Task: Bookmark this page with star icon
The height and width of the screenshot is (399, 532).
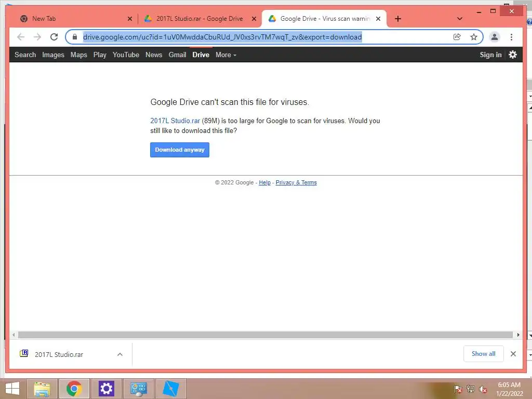Action: click(x=474, y=37)
